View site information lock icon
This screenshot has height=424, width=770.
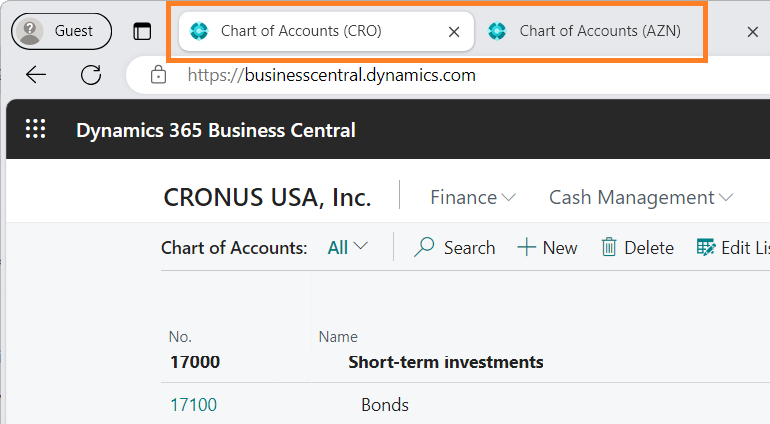click(x=157, y=75)
